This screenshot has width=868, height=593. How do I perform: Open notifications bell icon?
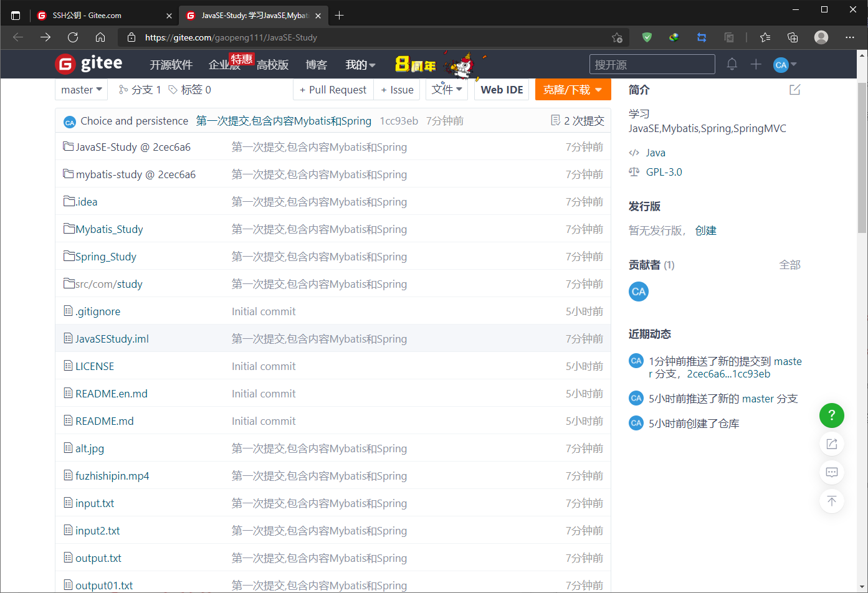[732, 64]
